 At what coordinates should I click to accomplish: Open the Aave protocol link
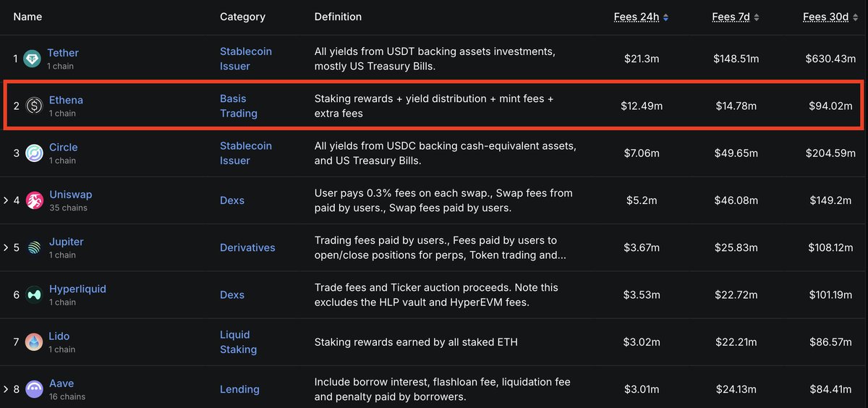click(x=61, y=383)
